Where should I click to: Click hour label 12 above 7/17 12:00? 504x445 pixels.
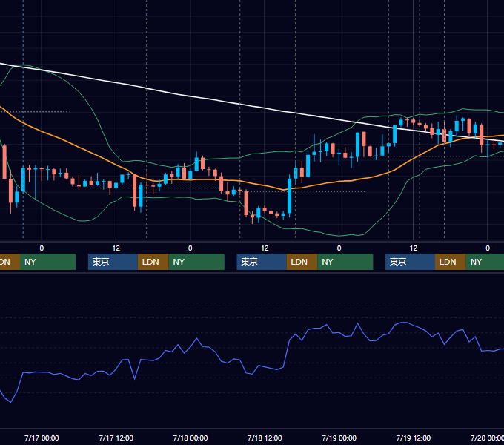coord(116,248)
